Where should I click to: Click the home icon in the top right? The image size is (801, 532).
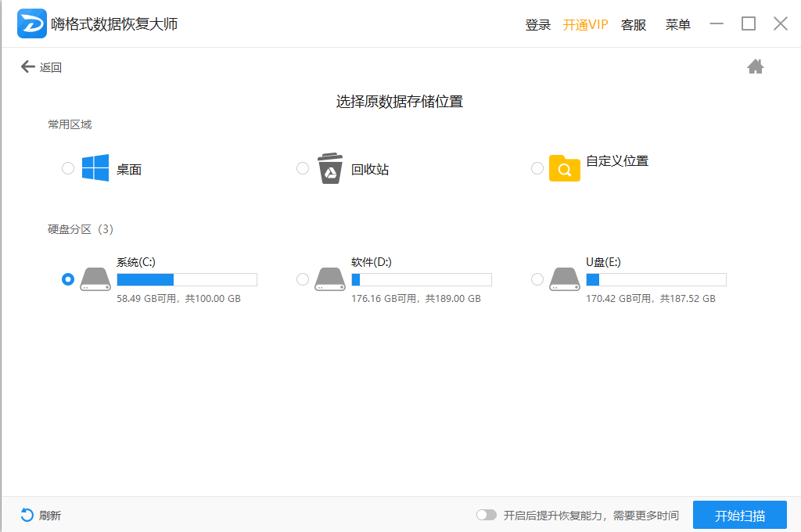coord(756,66)
